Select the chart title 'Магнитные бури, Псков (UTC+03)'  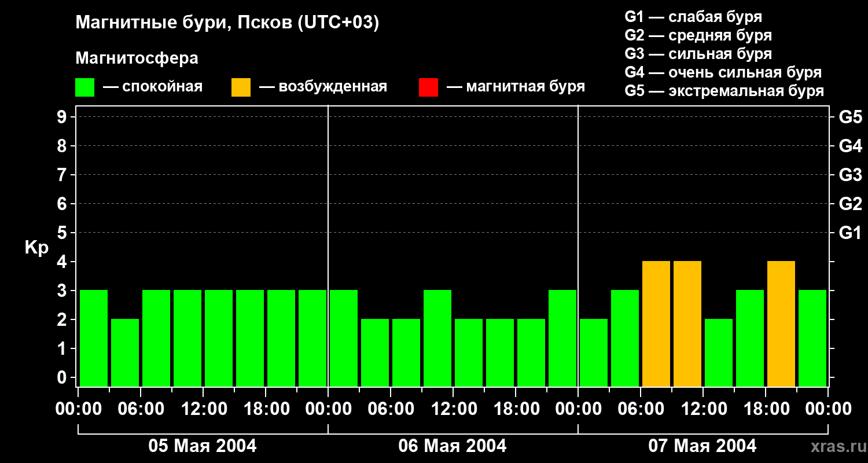[227, 23]
